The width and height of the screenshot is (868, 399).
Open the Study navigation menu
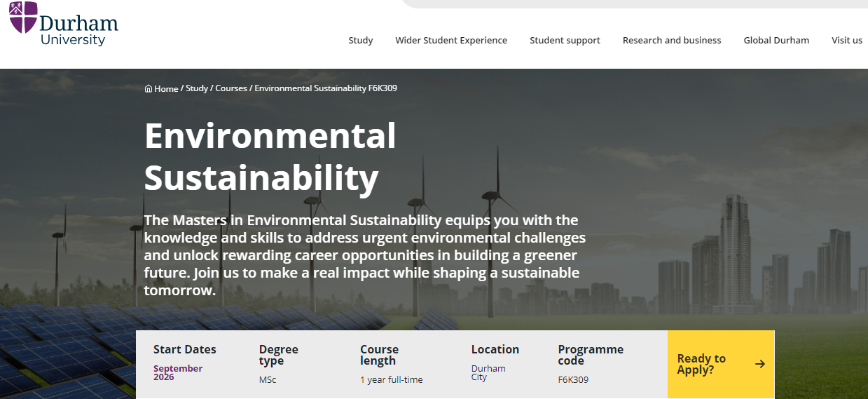pyautogui.click(x=360, y=41)
